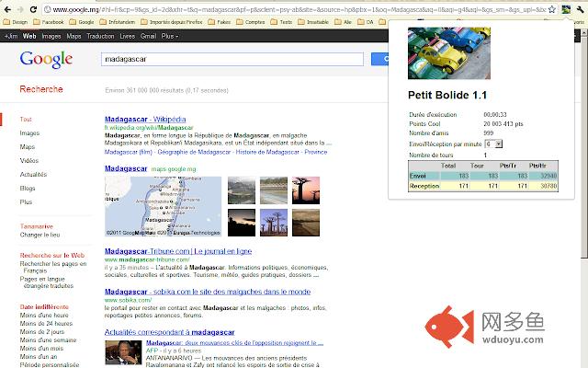Open AFP news headline about mouvances
Image resolution: width=588 pixels, height=368 pixels.
click(x=234, y=343)
